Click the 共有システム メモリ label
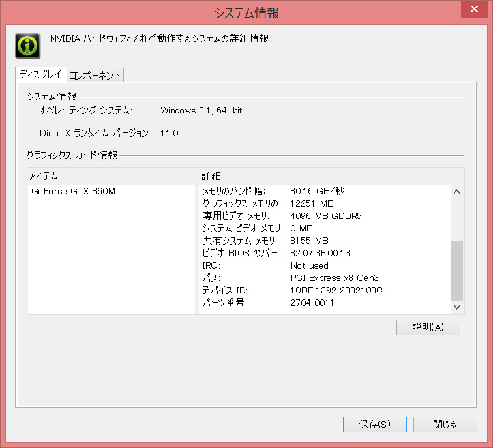Image resolution: width=493 pixels, height=448 pixels. [240, 241]
